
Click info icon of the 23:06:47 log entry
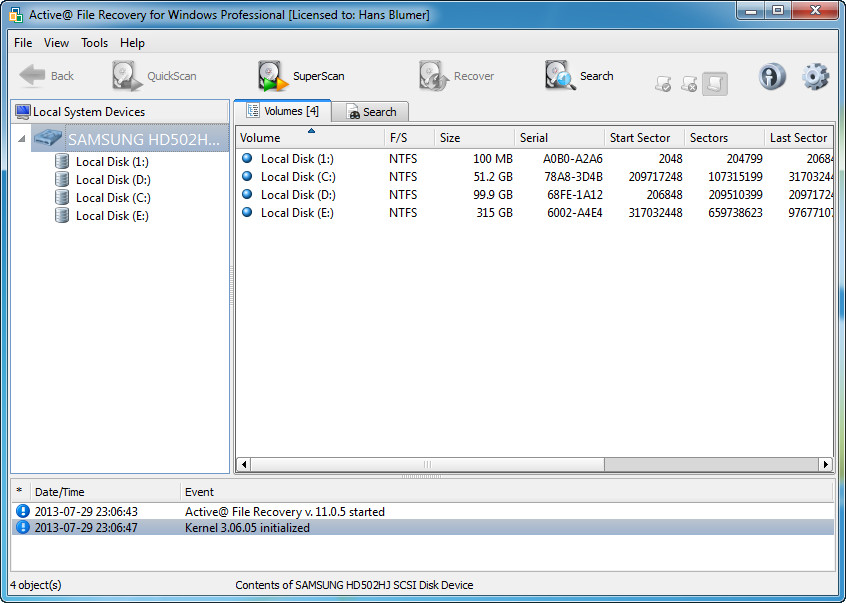23,527
